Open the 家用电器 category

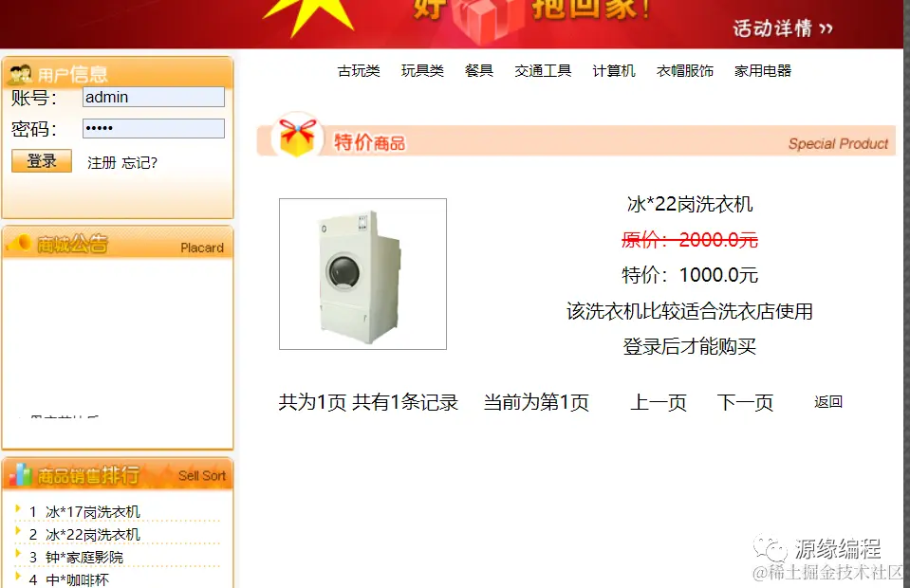coord(763,71)
